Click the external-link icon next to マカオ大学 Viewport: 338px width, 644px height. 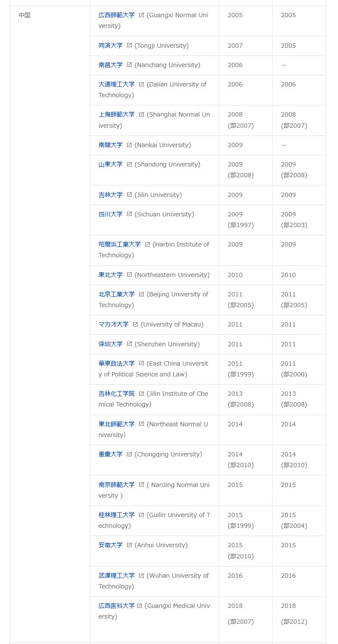[x=135, y=324]
